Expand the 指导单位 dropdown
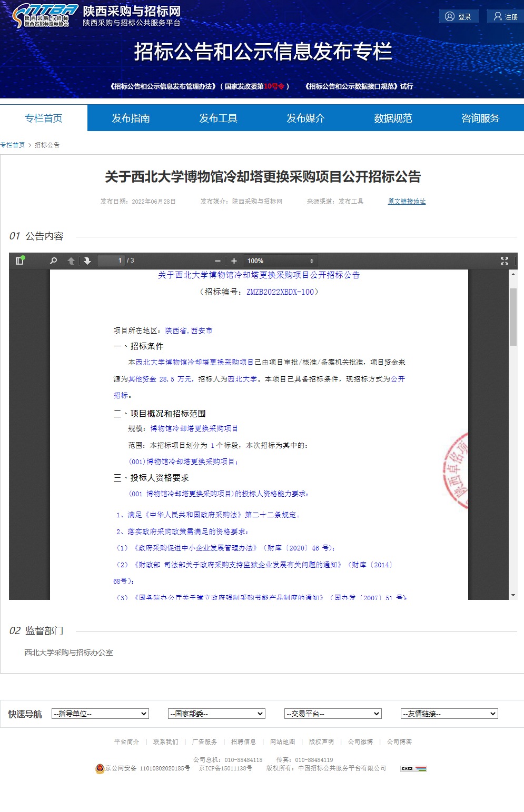This screenshot has width=524, height=812. pyautogui.click(x=100, y=714)
